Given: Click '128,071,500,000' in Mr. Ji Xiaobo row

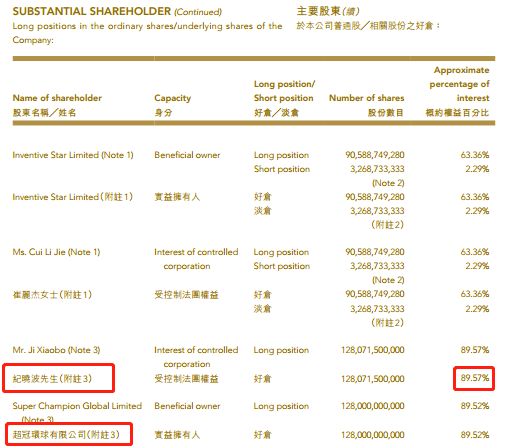Looking at the screenshot, I should (372, 350).
